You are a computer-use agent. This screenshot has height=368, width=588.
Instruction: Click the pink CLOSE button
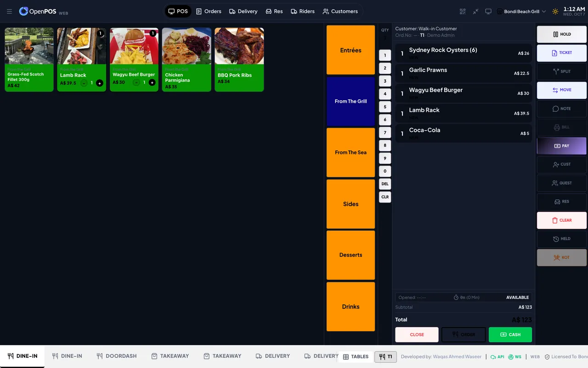point(417,334)
